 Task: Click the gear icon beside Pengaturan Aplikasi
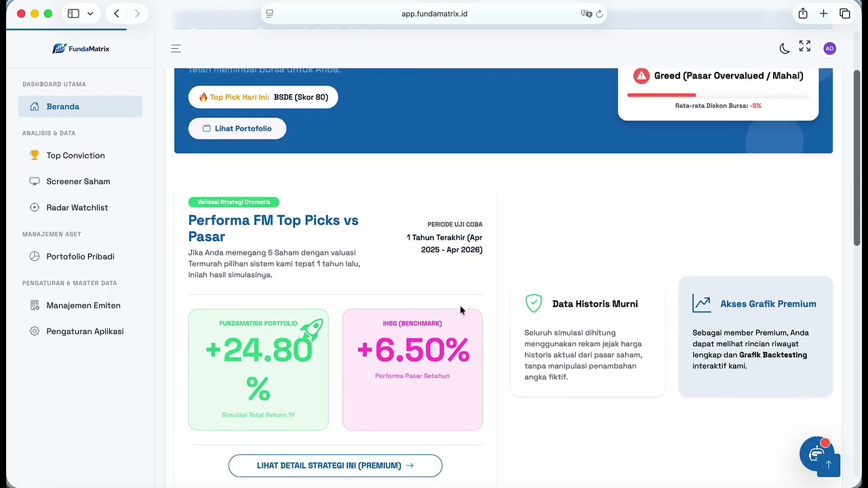coord(35,331)
